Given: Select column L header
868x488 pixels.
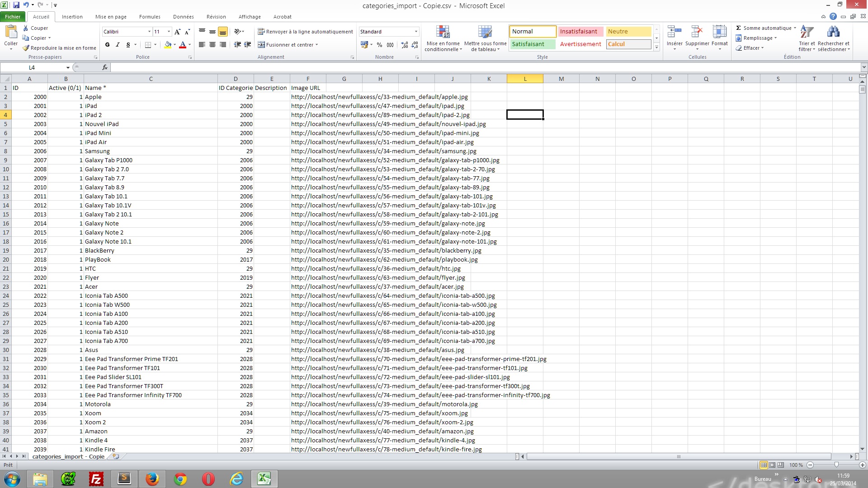Looking at the screenshot, I should [x=525, y=79].
